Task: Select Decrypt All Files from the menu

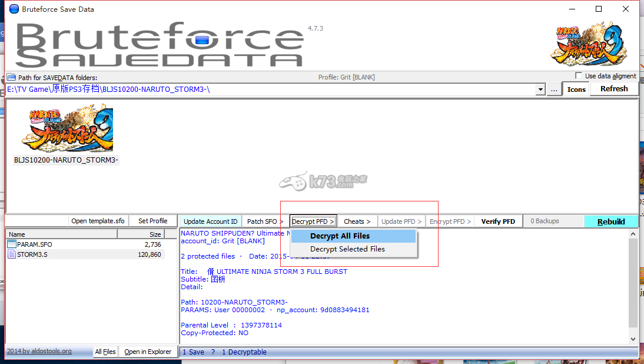Action: [340, 236]
